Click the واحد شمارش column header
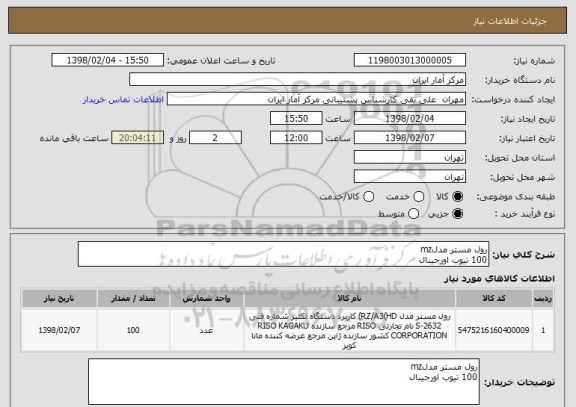576x407 pixels. pyautogui.click(x=206, y=298)
